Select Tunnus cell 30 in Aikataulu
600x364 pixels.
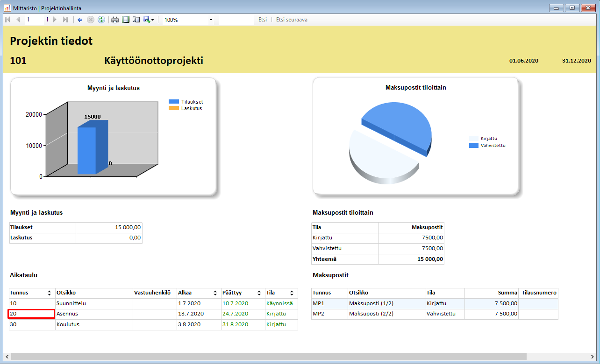[32, 324]
